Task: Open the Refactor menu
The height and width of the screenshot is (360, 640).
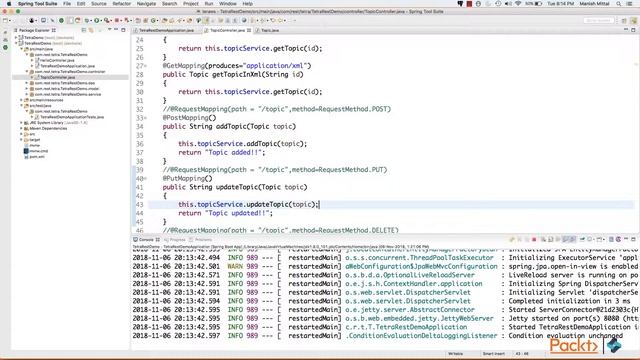Action: [x=122, y=4]
